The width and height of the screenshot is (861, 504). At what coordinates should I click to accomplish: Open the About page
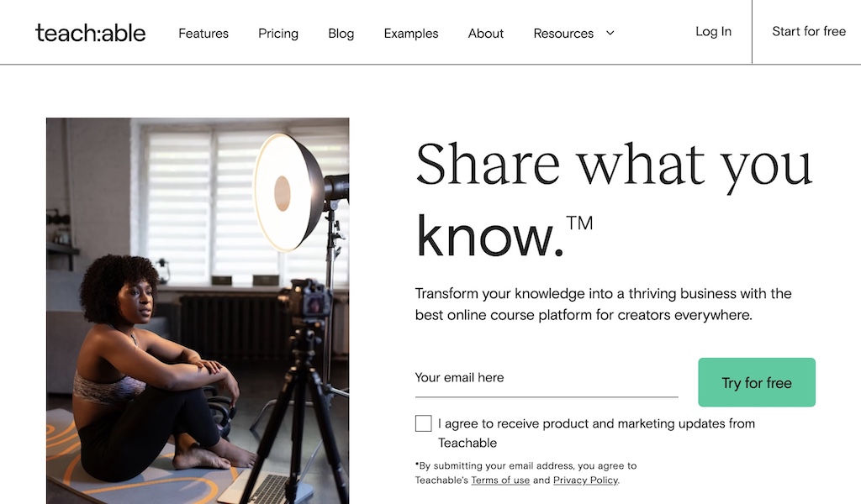click(x=486, y=34)
